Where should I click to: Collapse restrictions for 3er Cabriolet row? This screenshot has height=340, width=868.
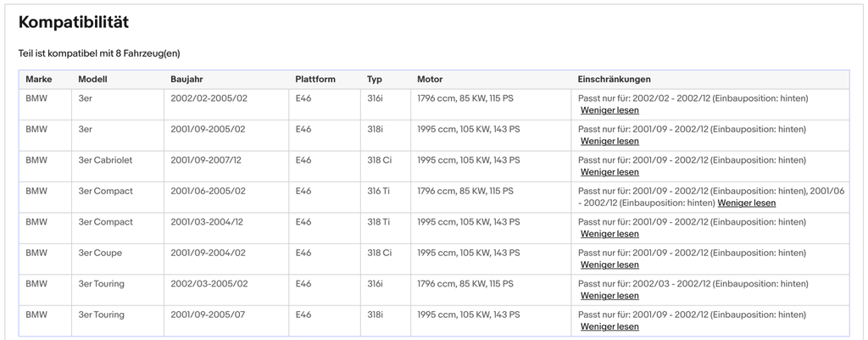609,172
